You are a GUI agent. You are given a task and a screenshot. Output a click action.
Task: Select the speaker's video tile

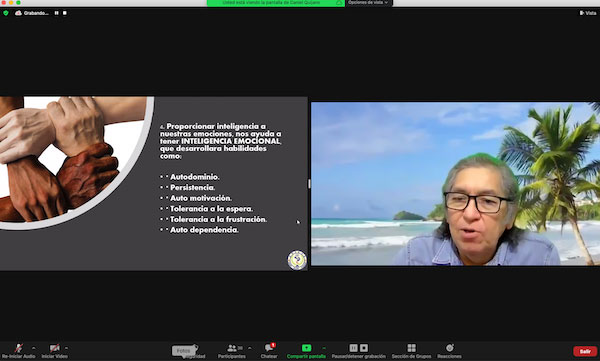(455, 184)
